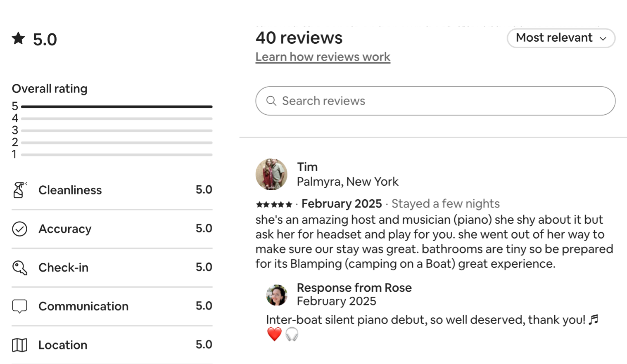Open the Most relevant sort dropdown

(x=560, y=38)
